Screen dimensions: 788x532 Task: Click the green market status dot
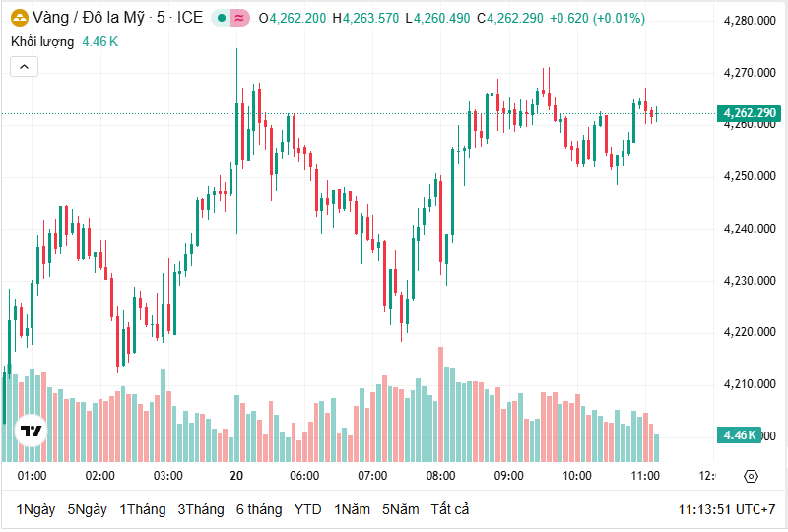click(223, 18)
